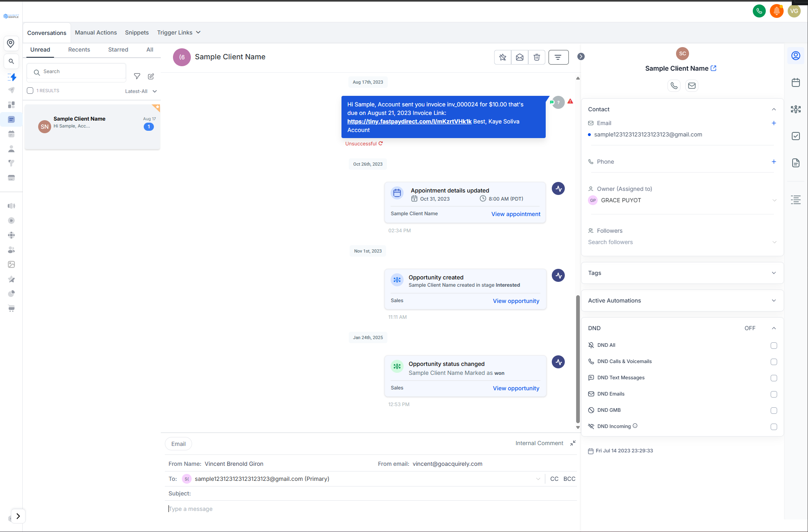
Task: Open the tasks checkbox icon in right rail
Action: point(796,136)
